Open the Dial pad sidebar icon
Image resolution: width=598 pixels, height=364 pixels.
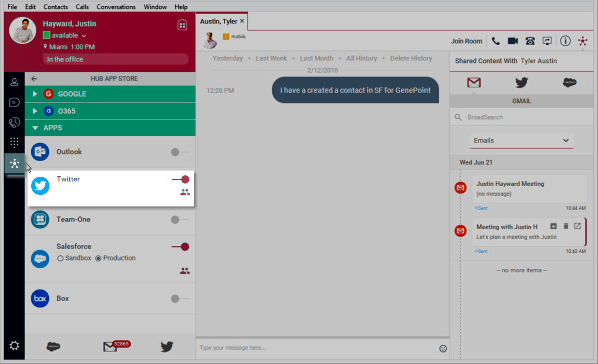(x=14, y=142)
